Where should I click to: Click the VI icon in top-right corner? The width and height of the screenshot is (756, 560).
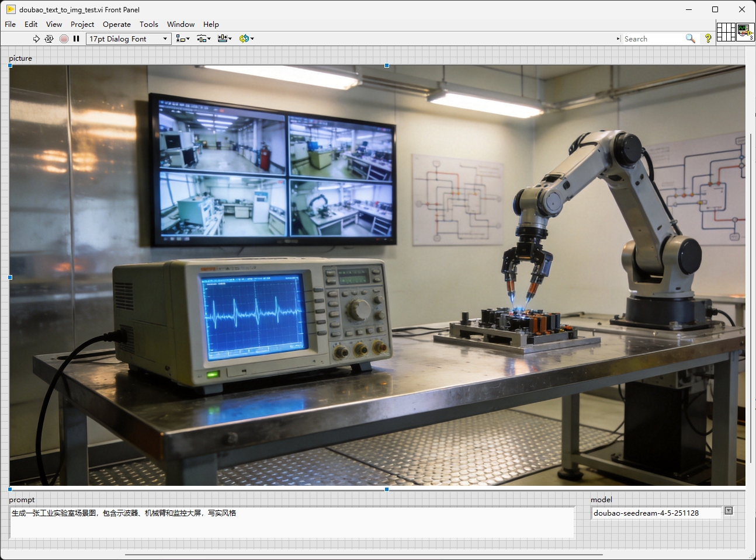tap(745, 32)
